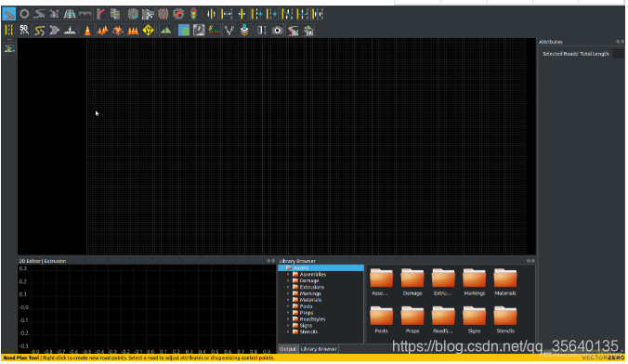Select the lane width tool with yellow line and arrows
The image size is (628, 364).
pos(227,14)
